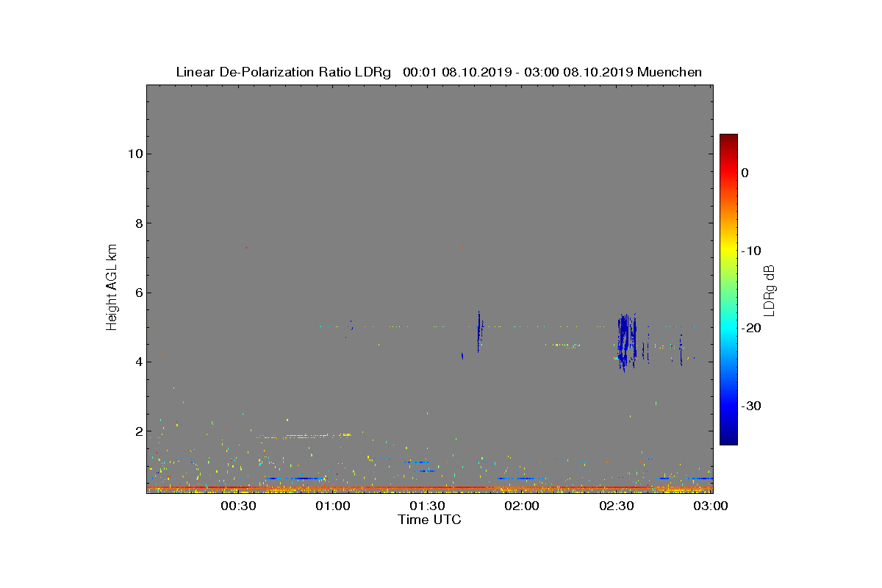Click the colorbar label -10
882x588 pixels.
(751, 251)
